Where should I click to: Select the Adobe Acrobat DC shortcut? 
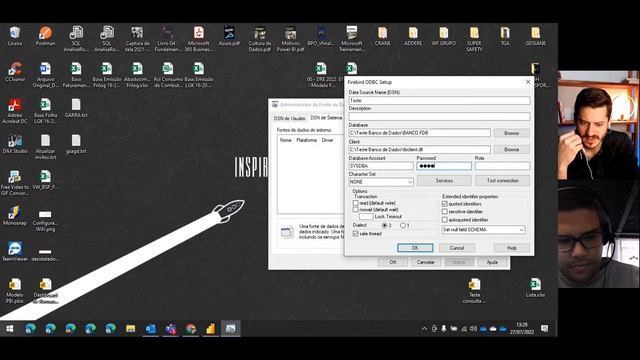pos(15,111)
